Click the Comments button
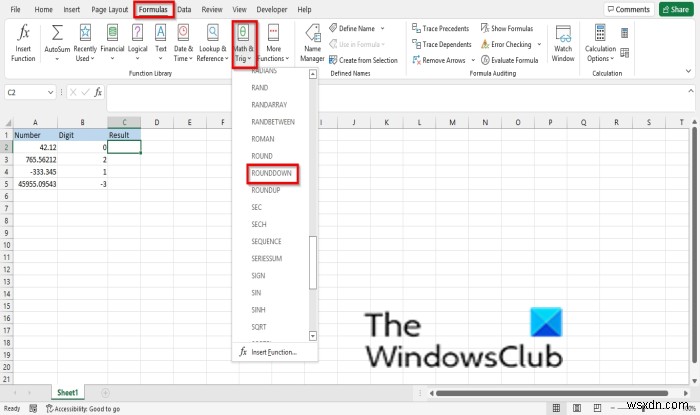This screenshot has width=700, height=415. [629, 9]
